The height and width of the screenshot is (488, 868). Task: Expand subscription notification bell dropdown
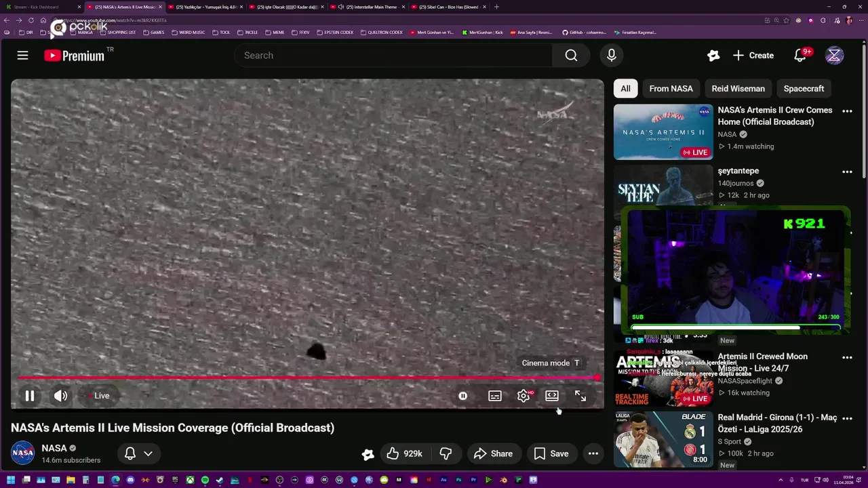point(138,453)
